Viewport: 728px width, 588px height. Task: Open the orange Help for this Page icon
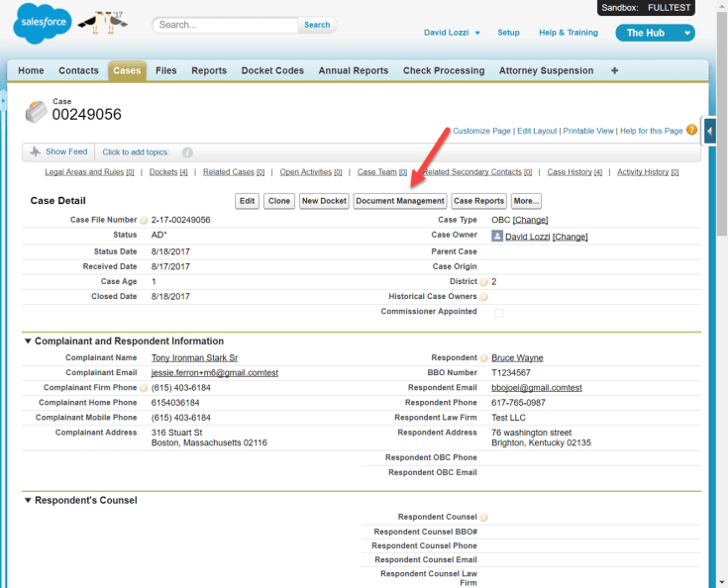point(691,130)
